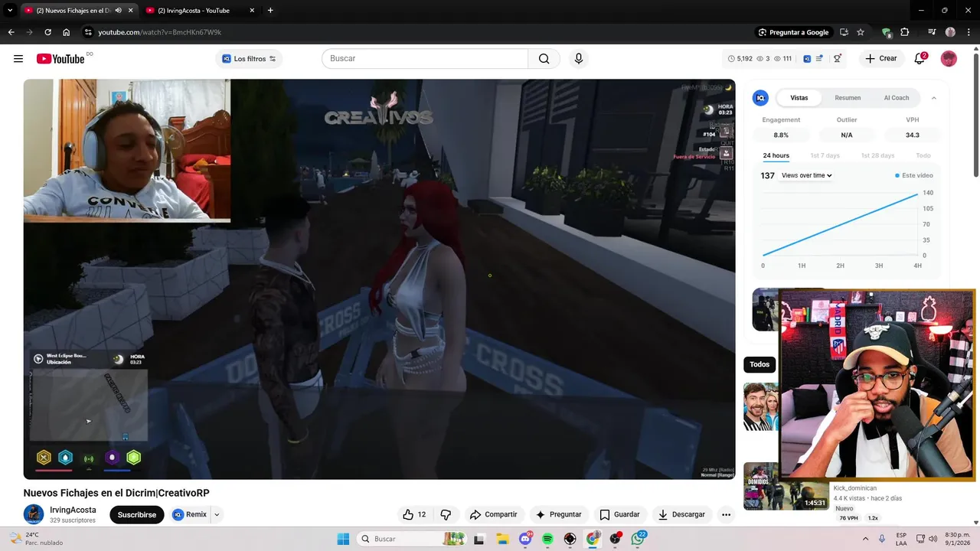This screenshot has width=980, height=551.
Task: Open IrvingAcosta channel avatar
Action: click(x=34, y=514)
